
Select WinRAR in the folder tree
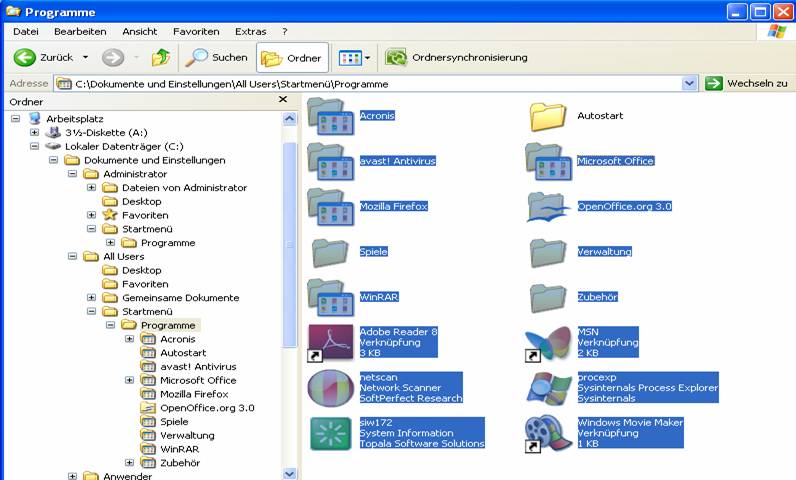pyautogui.click(x=180, y=450)
